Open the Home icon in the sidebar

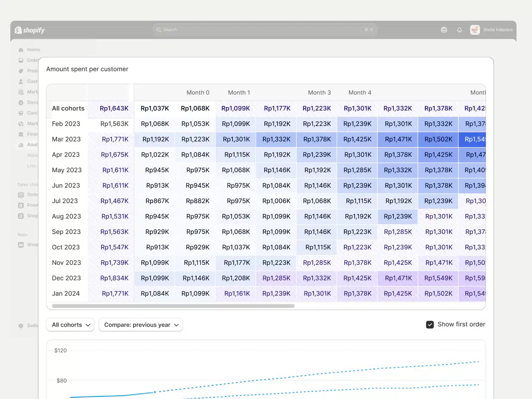[x=20, y=49]
